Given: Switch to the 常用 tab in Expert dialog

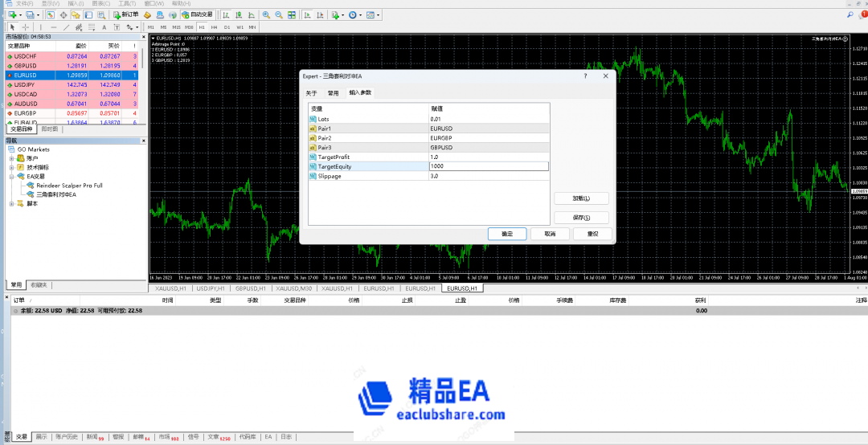Looking at the screenshot, I should pyautogui.click(x=333, y=93).
